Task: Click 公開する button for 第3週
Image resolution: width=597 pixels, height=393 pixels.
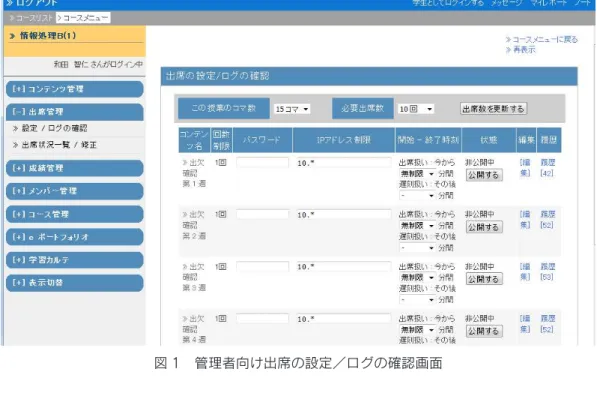Action: (484, 279)
